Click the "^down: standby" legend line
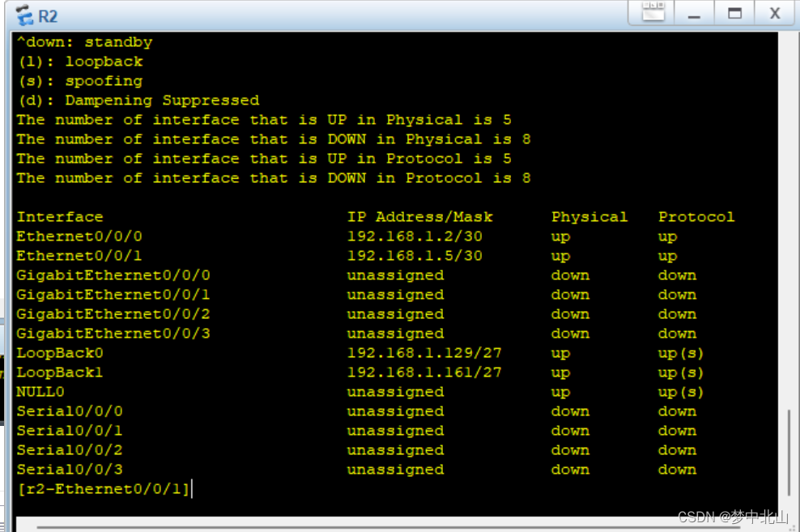The image size is (800, 532). [84, 42]
